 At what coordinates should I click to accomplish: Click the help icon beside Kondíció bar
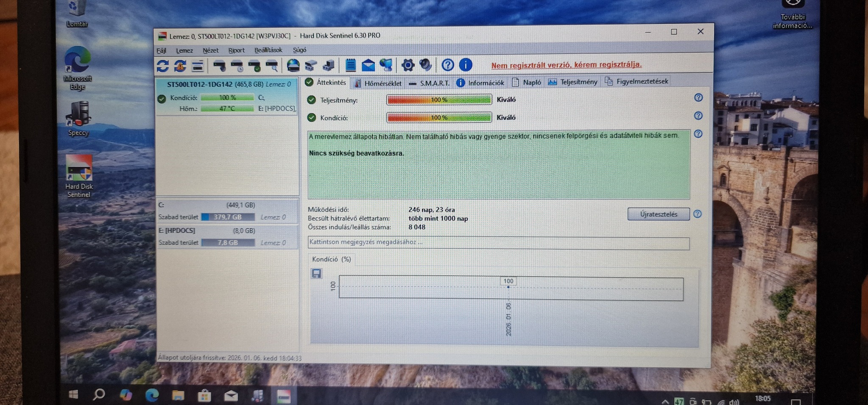(698, 116)
